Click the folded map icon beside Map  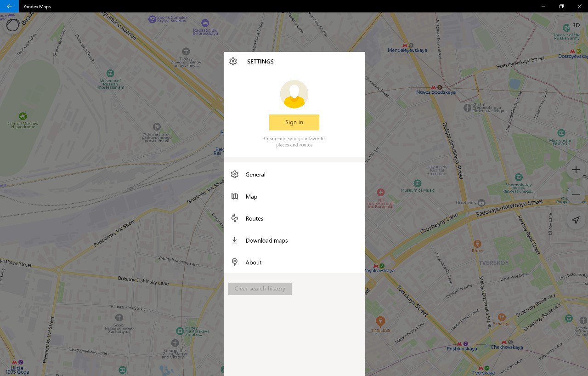click(235, 197)
